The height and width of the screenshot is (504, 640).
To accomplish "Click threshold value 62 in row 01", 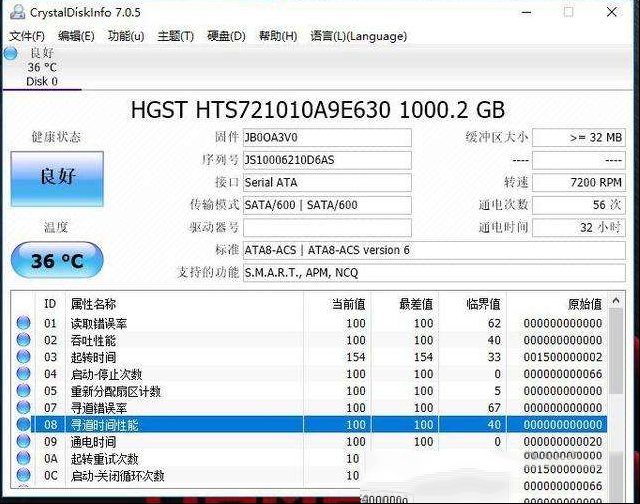I will click(494, 323).
